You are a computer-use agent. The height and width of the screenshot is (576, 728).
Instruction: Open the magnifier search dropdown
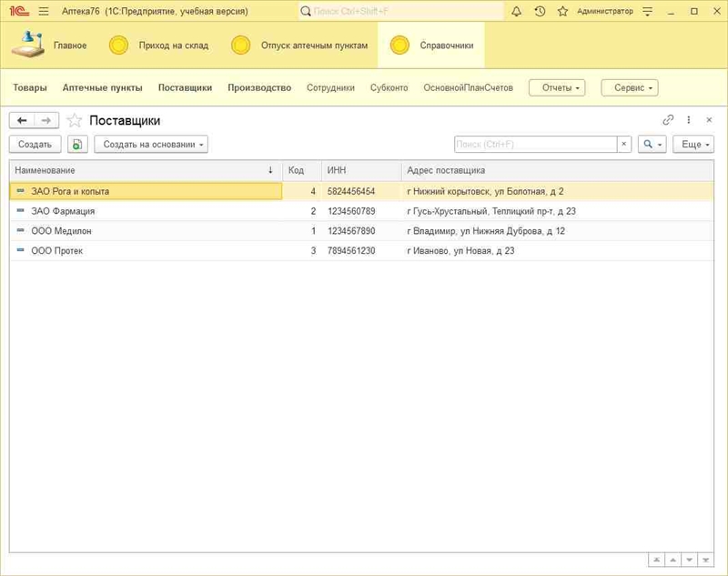(x=652, y=145)
